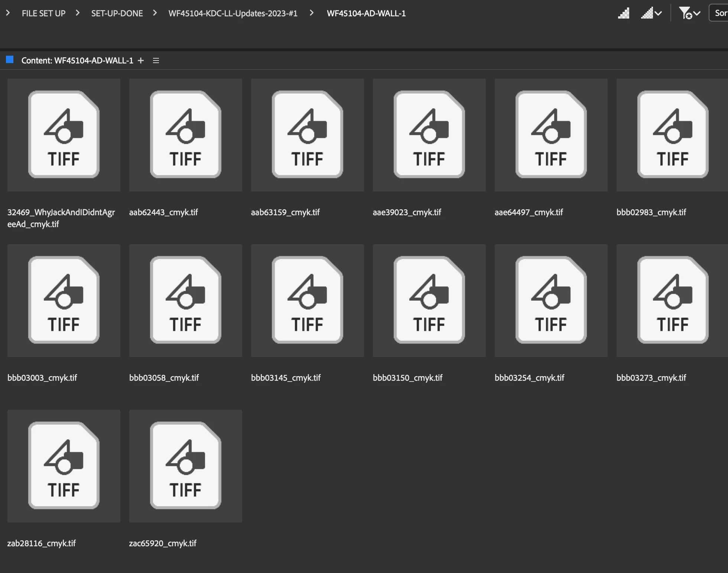Select the Content: WF45104-AD-WALL-1 tab
The width and height of the screenshot is (728, 573).
[x=77, y=60]
